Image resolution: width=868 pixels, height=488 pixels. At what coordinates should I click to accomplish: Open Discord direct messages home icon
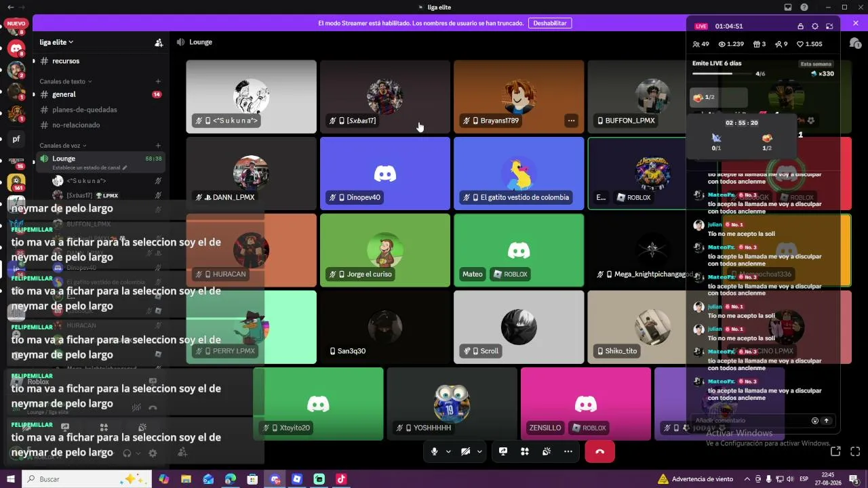pos(16,49)
